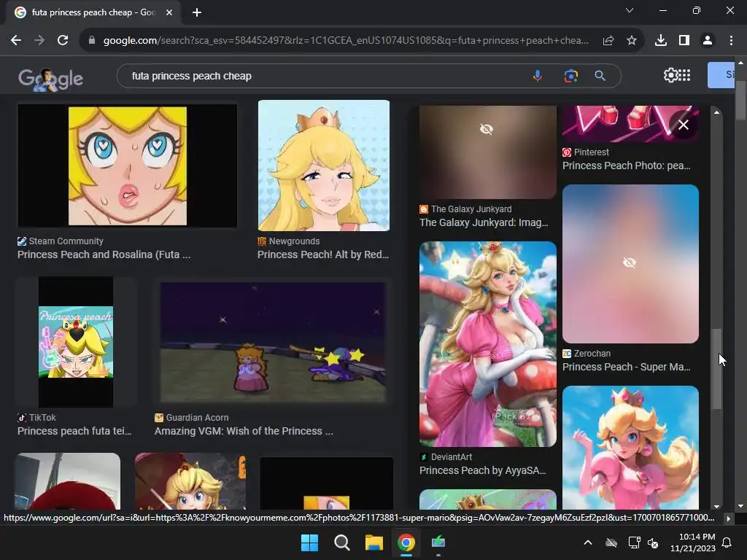
Task: Open the tab search chevron dropdown
Action: 630,10
